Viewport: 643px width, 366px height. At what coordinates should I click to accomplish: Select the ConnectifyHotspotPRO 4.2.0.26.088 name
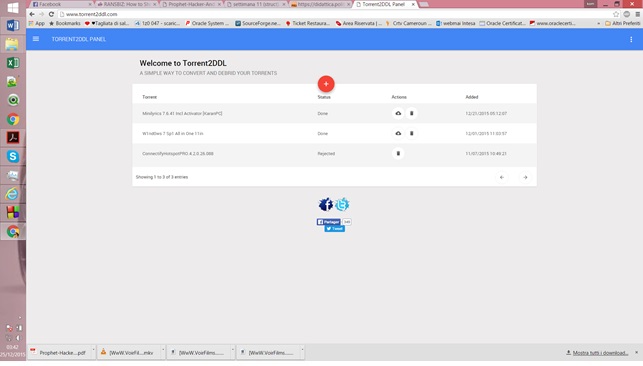[178, 154]
